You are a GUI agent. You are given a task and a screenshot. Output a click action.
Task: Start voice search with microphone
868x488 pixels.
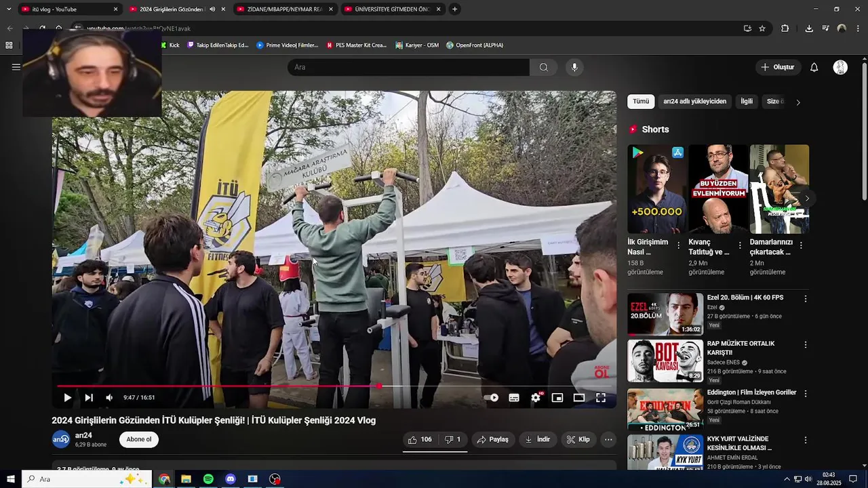574,67
